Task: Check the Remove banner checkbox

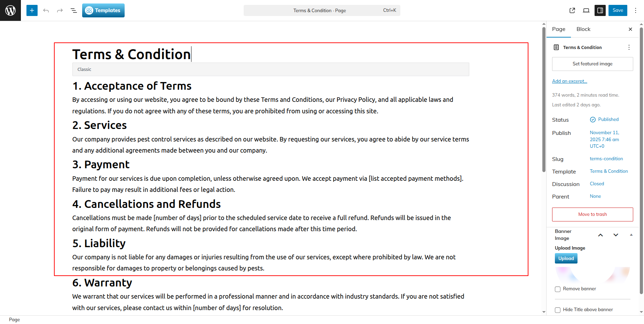Action: coord(558,289)
